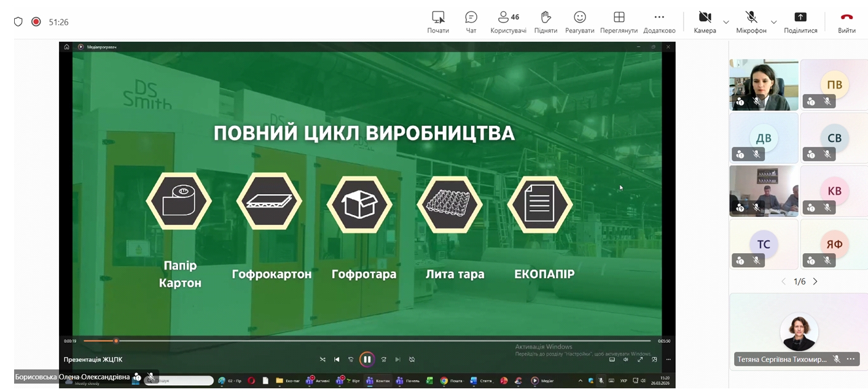Viewport: 868px width, 392px height.
Task: Turn on the Камера
Action: tap(705, 17)
